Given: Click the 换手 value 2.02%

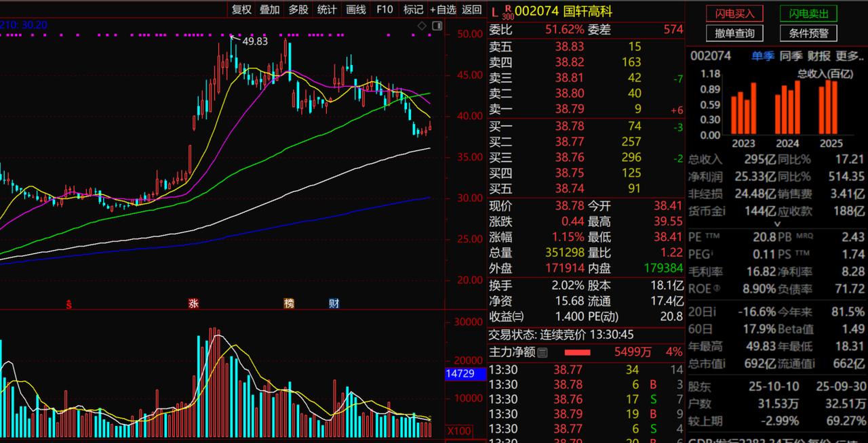Looking at the screenshot, I should pyautogui.click(x=568, y=285).
